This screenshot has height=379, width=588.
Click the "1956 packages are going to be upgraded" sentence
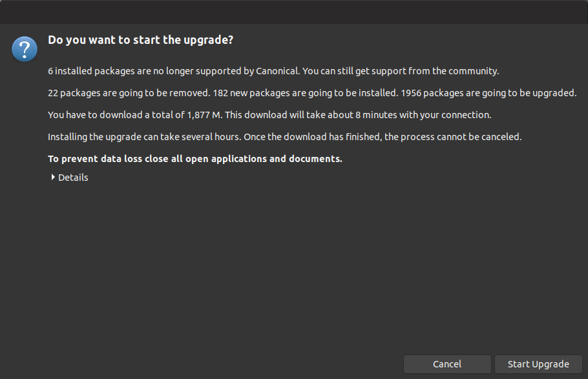488,93
